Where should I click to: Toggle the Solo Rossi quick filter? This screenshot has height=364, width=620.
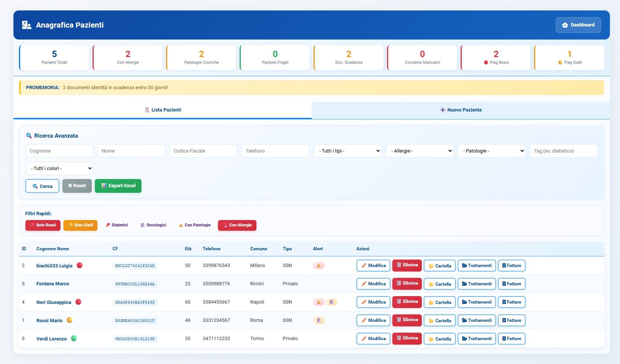[x=43, y=225]
